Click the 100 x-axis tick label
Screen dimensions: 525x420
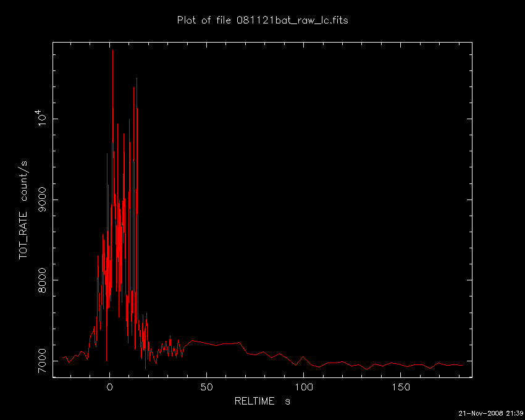pos(303,387)
